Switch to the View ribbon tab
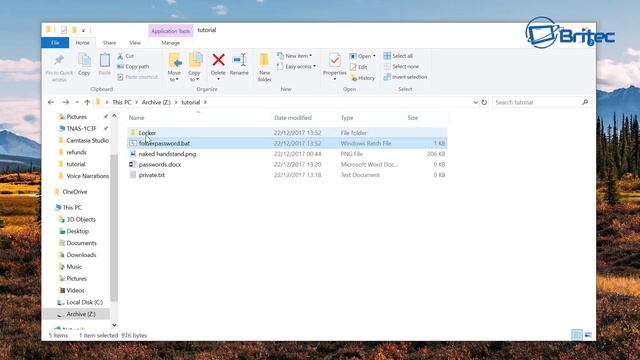The width and height of the screenshot is (640, 360). 135,43
